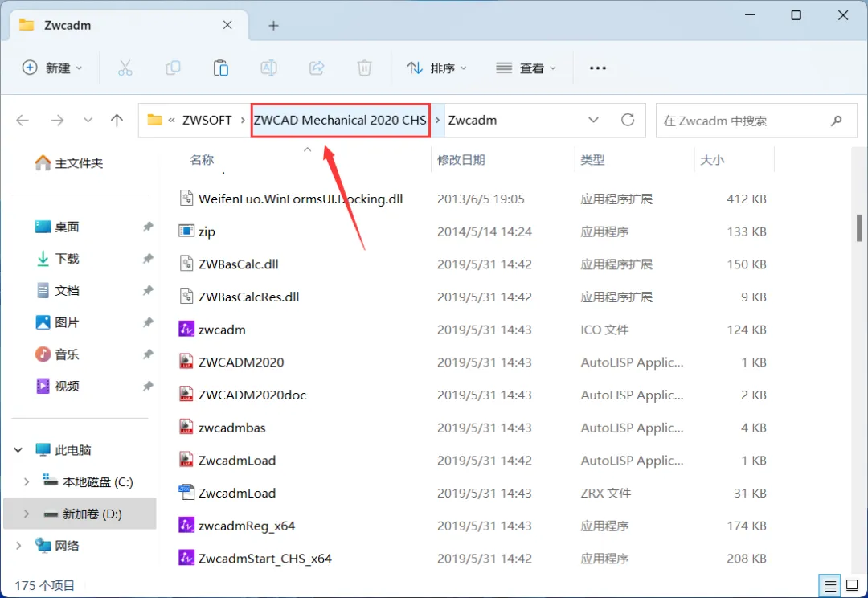Click the Copy icon in toolbar
This screenshot has height=598, width=868.
(173, 68)
